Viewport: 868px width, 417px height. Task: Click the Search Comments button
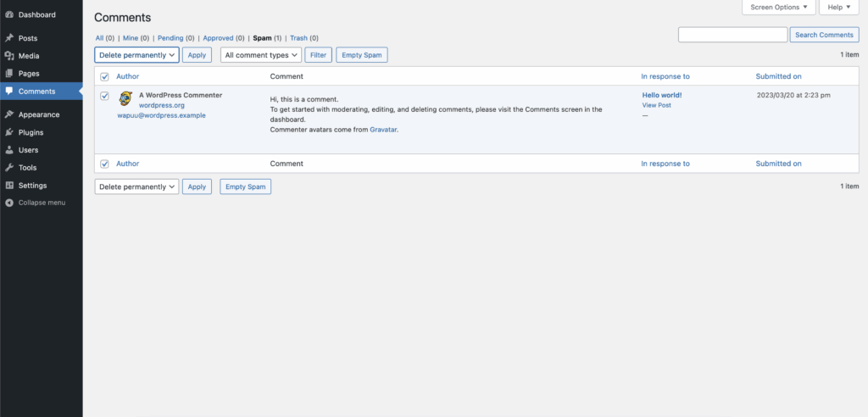coord(824,35)
